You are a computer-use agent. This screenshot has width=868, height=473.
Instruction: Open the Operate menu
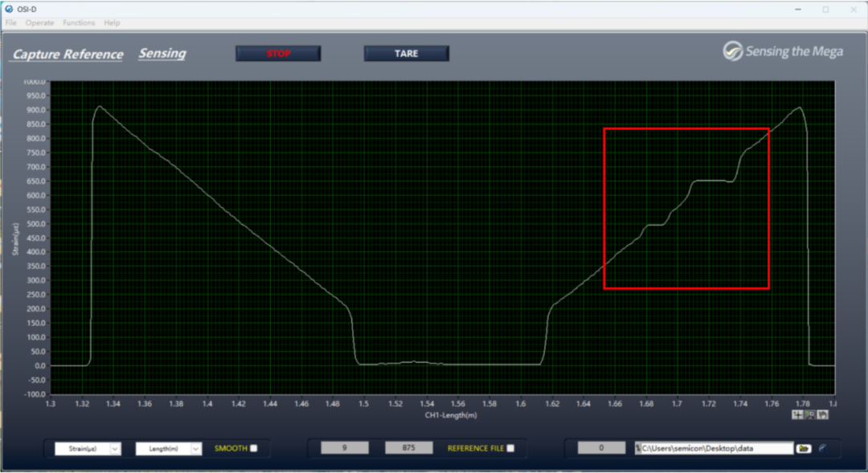pyautogui.click(x=39, y=22)
